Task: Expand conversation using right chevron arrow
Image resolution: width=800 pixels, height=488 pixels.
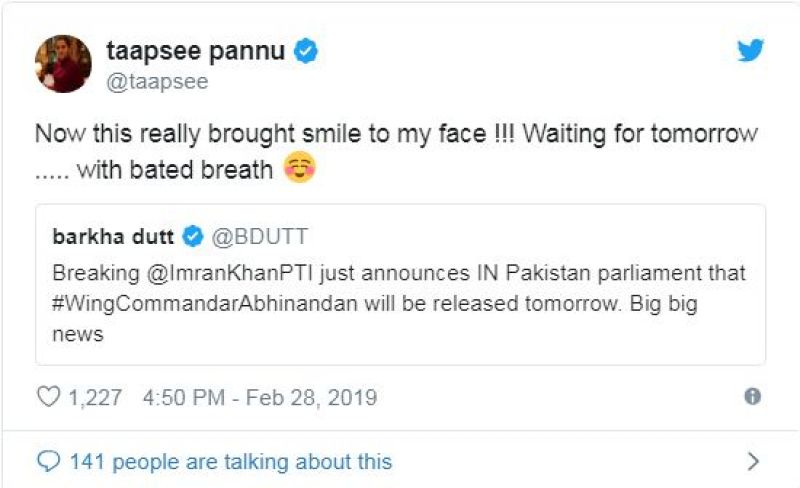Action: [754, 461]
